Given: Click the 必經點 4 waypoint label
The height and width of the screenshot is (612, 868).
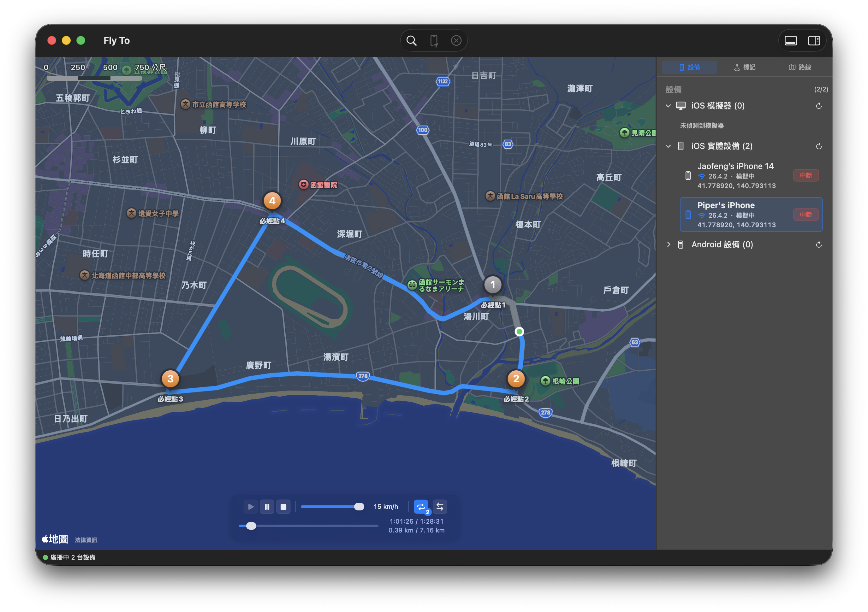Looking at the screenshot, I should click(272, 221).
